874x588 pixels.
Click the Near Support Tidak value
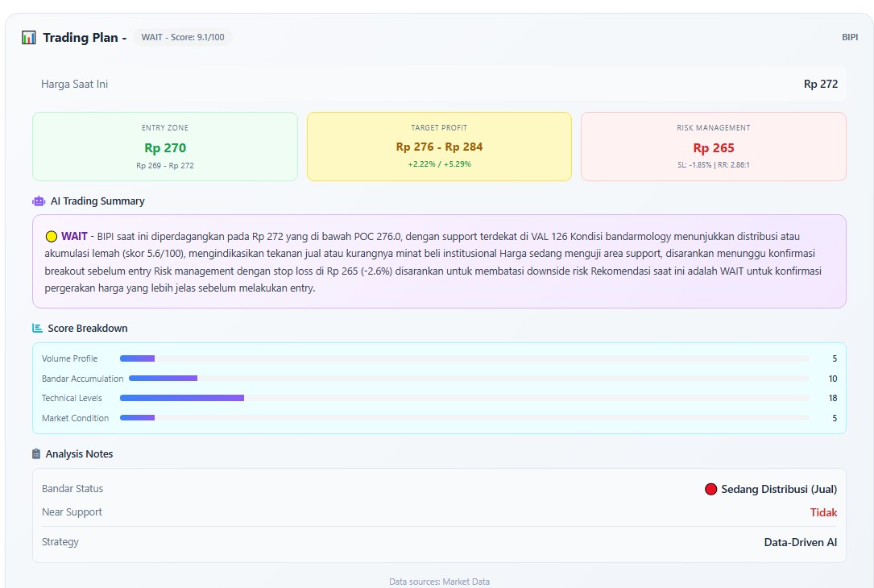(x=823, y=512)
